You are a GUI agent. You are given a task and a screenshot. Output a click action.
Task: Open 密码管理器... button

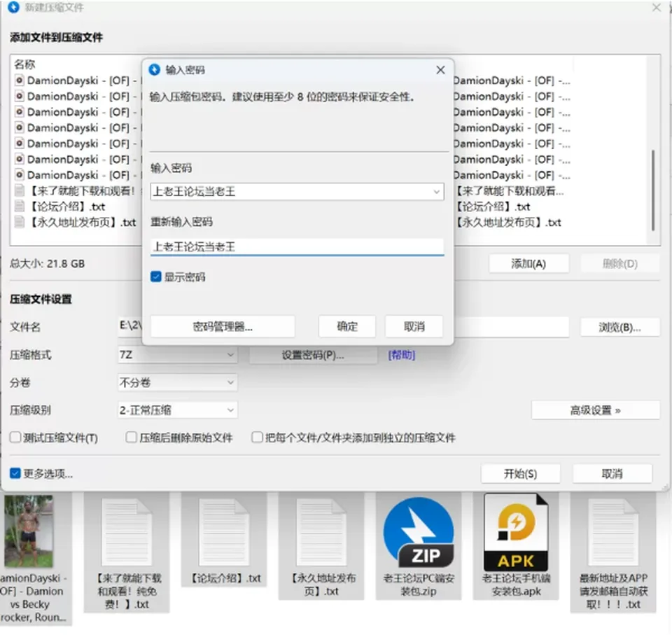[x=223, y=327]
